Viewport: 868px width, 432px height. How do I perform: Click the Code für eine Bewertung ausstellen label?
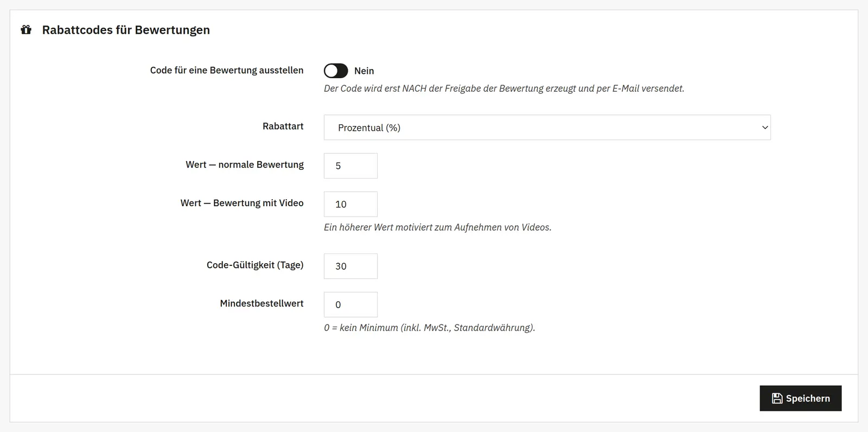(227, 70)
